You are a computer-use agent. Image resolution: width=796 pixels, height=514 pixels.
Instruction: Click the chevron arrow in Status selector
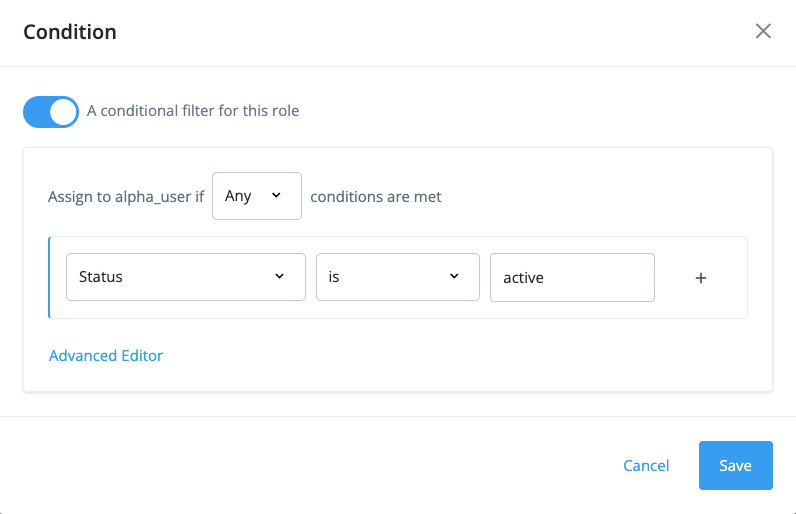(x=279, y=277)
